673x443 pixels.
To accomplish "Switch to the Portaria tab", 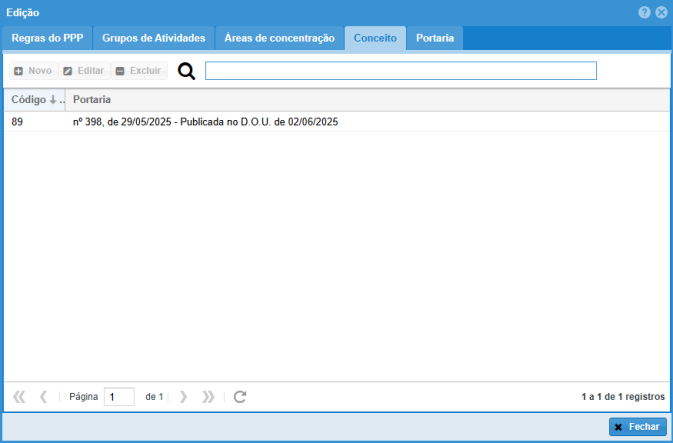I will (434, 38).
